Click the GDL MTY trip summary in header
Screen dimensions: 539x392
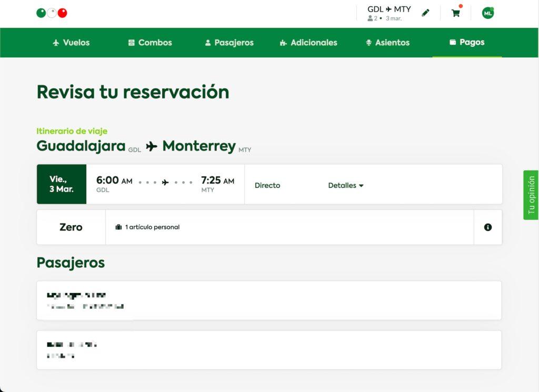point(389,13)
